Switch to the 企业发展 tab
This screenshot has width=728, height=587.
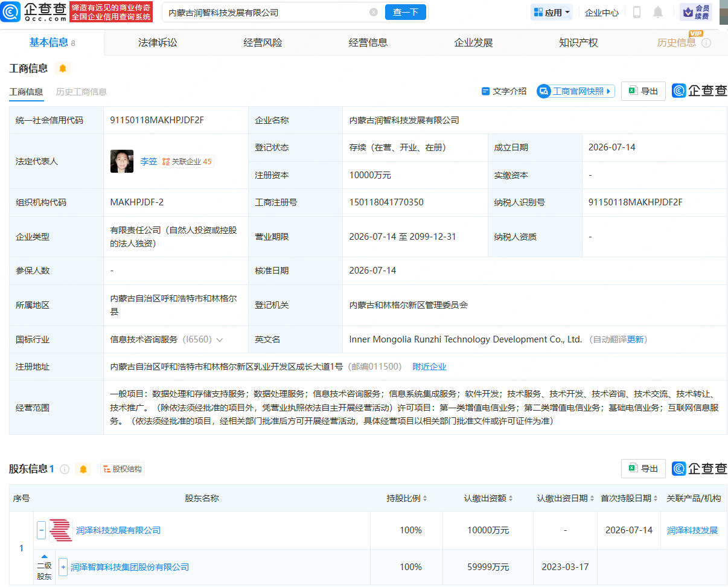(x=473, y=43)
